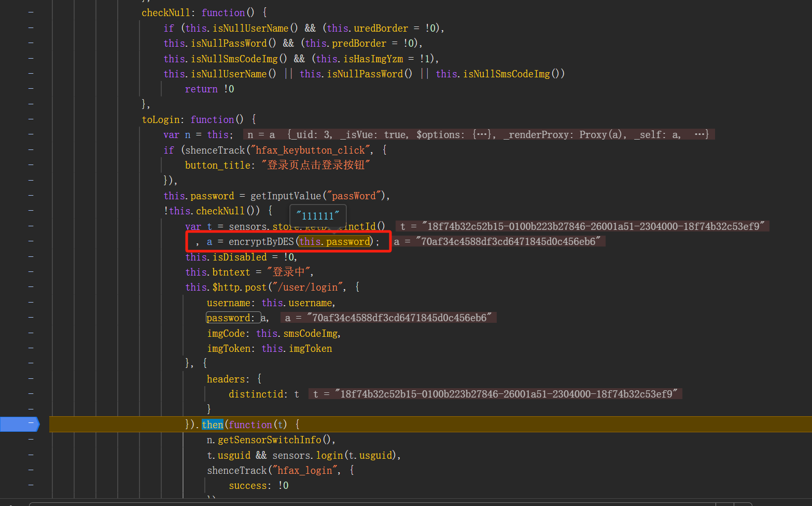Click the 'imgToken: this.imgToken' line
Image resolution: width=812 pixels, height=506 pixels.
269,348
